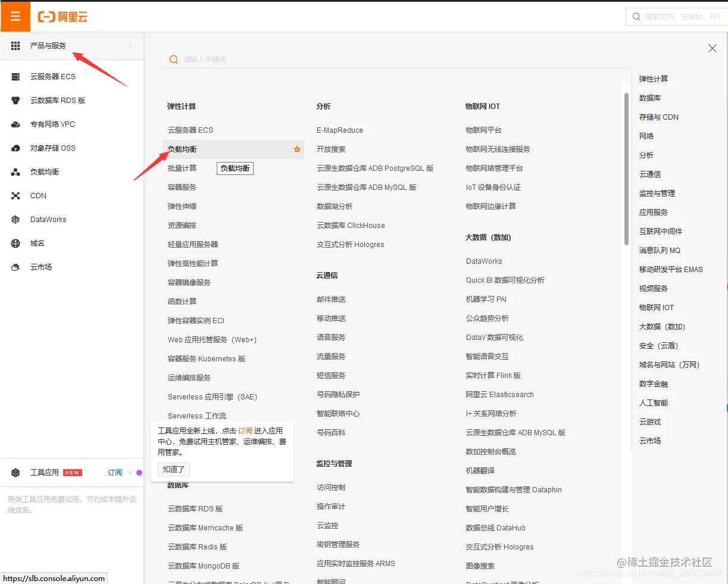Open 访问控制 under 监控与管理
Image resolution: width=728 pixels, height=584 pixels.
(x=331, y=488)
